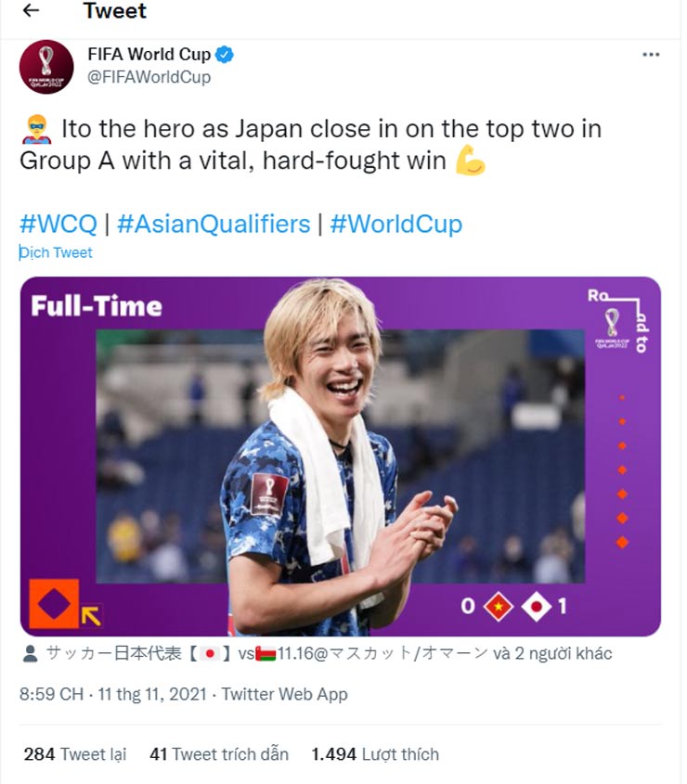Viewport: 687px width, 784px height.
Task: View the 1.494 Lượt thích list
Action: click(374, 754)
